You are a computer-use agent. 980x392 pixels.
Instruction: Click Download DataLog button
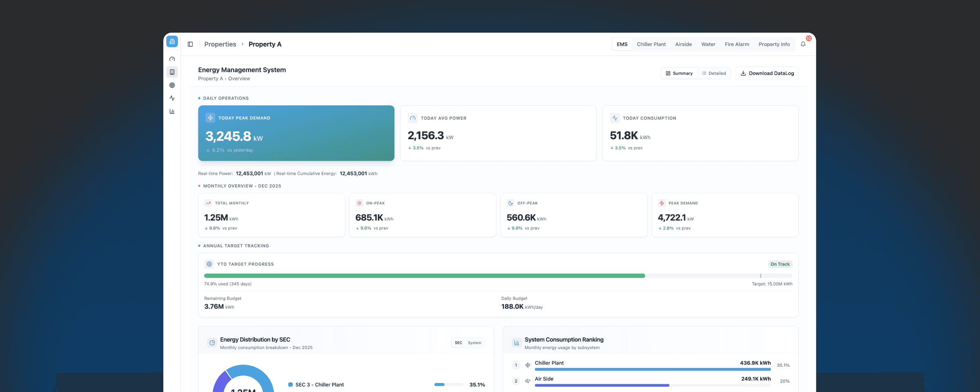tap(767, 73)
